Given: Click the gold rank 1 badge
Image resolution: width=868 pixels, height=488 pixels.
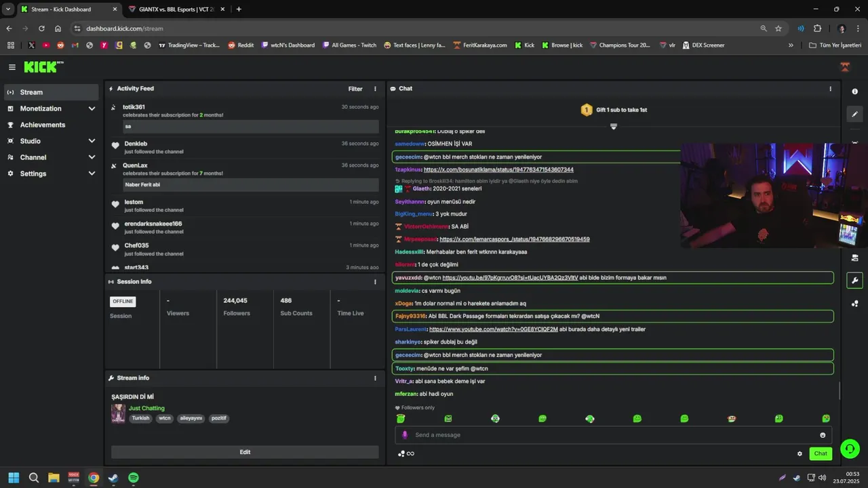Looking at the screenshot, I should tap(587, 110).
